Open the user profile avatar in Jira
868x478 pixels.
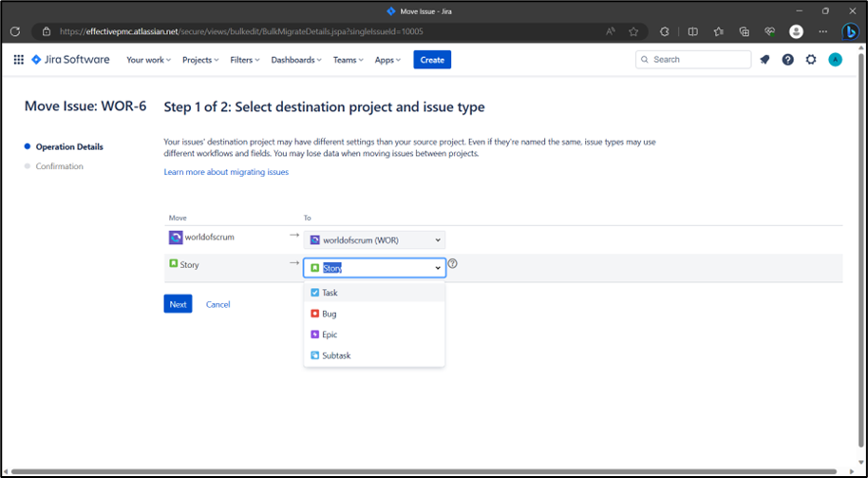[x=836, y=60]
